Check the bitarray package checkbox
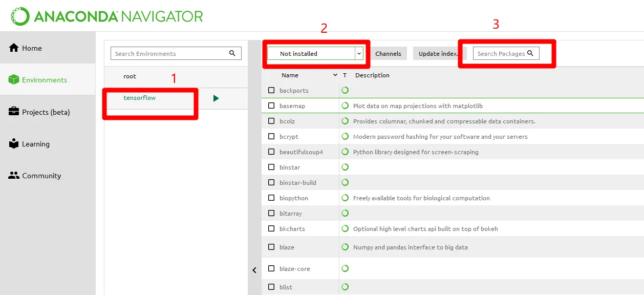 271,213
